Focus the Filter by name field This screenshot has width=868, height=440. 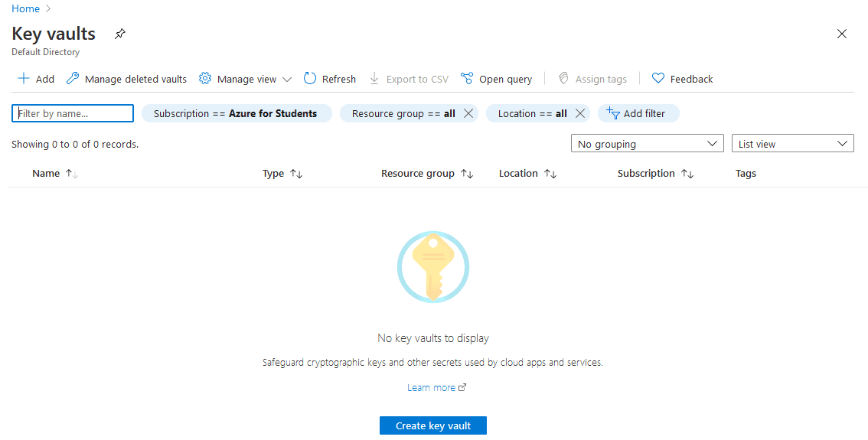(73, 113)
